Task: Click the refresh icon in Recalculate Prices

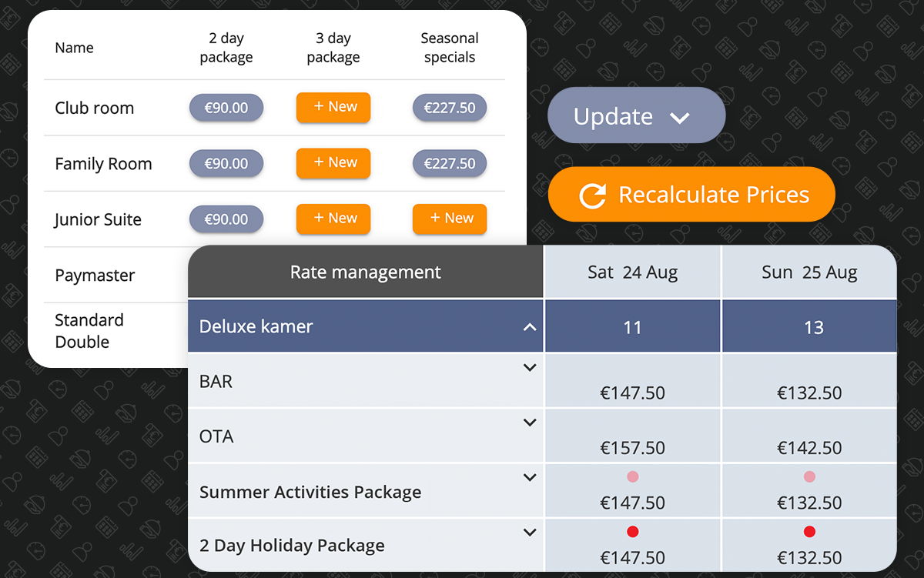Action: pos(592,195)
